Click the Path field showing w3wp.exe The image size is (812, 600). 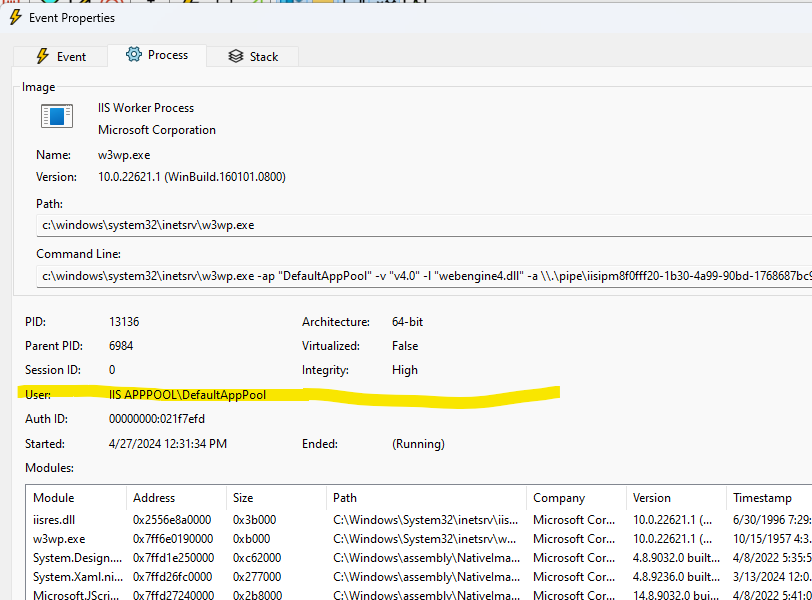tap(424, 225)
